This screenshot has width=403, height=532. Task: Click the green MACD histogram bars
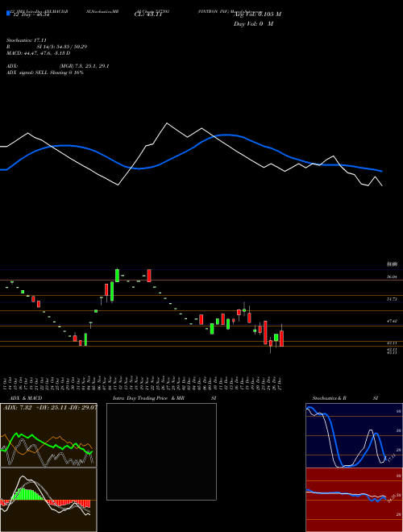(x=28, y=494)
